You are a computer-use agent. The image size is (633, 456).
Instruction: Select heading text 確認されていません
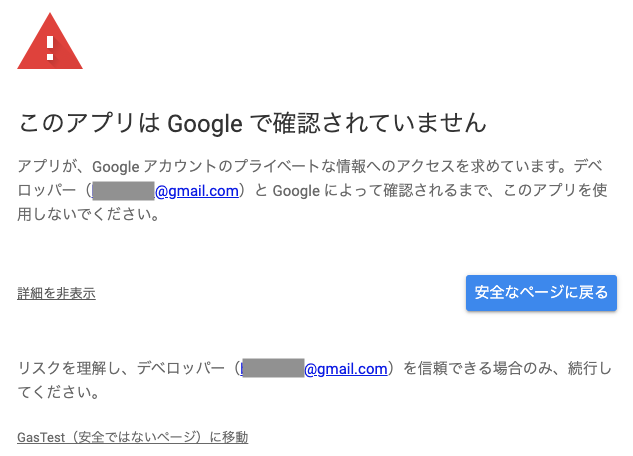pyautogui.click(x=379, y=123)
